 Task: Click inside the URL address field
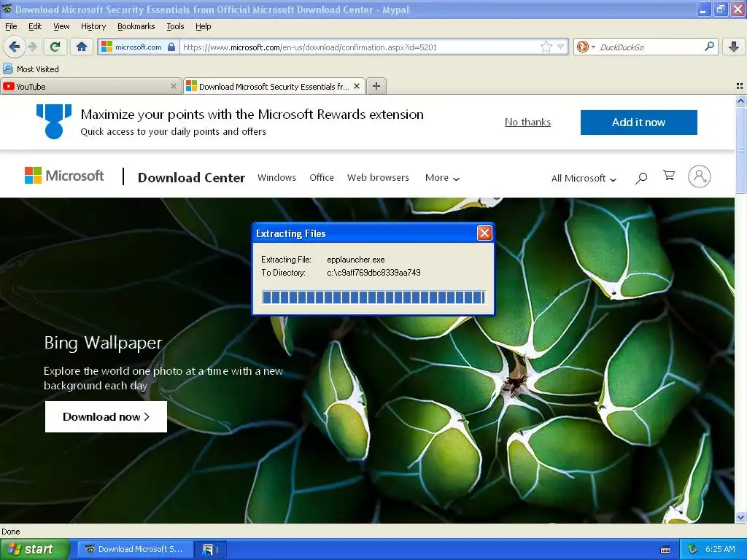coord(360,47)
